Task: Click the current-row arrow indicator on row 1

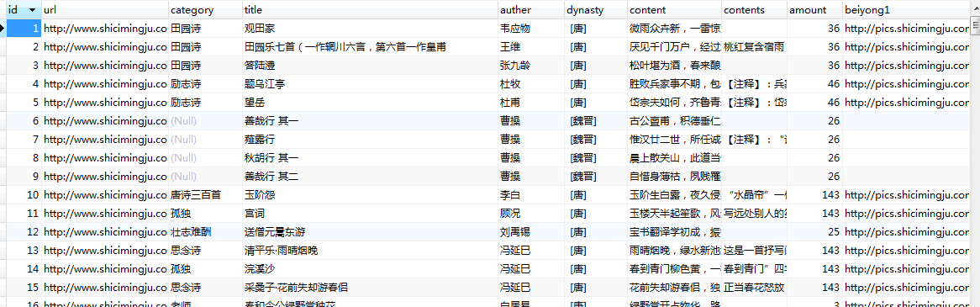Action: pos(3,28)
